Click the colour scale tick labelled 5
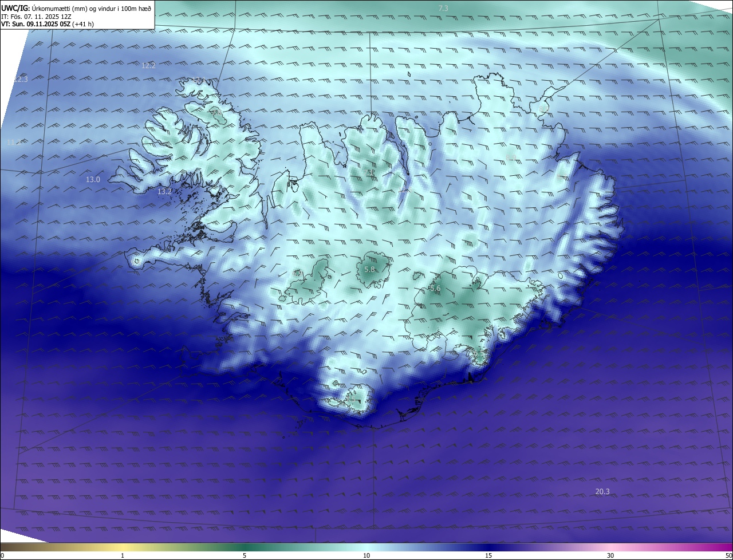The width and height of the screenshot is (733, 560). [x=245, y=555]
